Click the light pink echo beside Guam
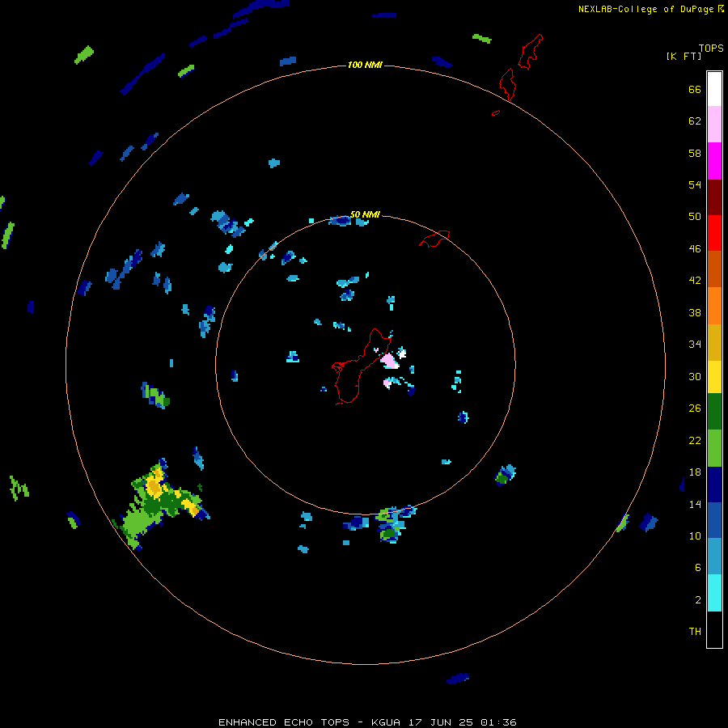The height and width of the screenshot is (728, 728). click(390, 362)
